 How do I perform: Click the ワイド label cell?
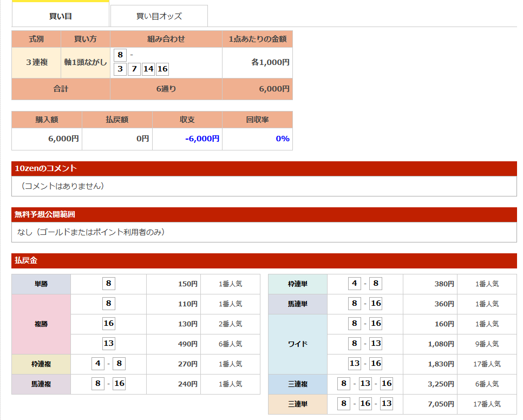(298, 344)
